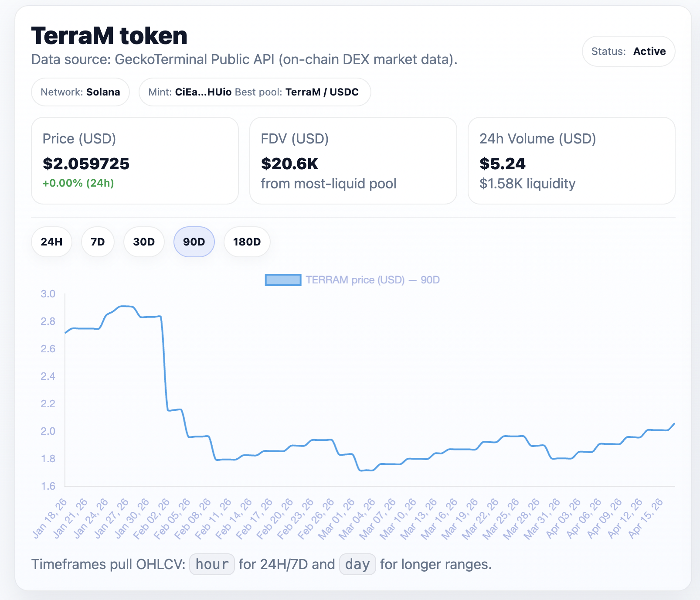
Task: Click the 'hour' code tag in footer
Action: tap(212, 564)
